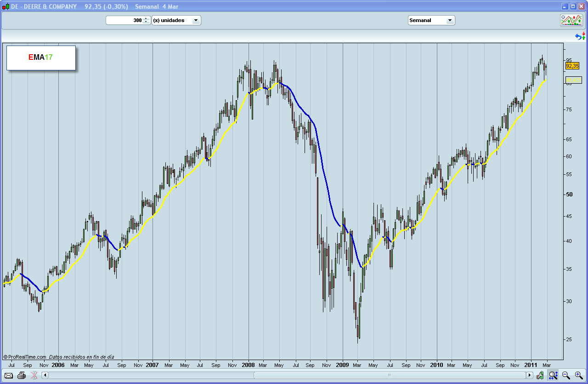Select the zoom out magnifier tool

click(566, 375)
